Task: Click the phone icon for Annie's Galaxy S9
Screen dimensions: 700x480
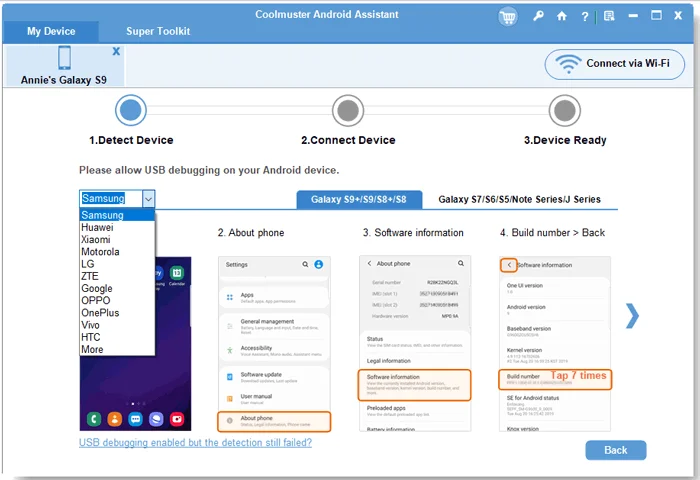Action: click(64, 58)
